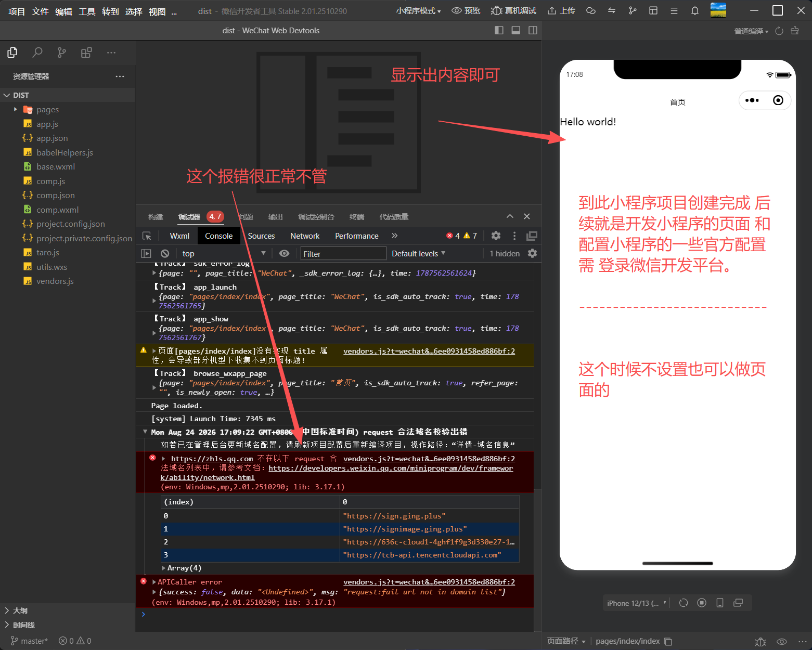Screen dimensions: 812x650
Task: Switch to the 终端 terminal tab
Action: tap(357, 217)
